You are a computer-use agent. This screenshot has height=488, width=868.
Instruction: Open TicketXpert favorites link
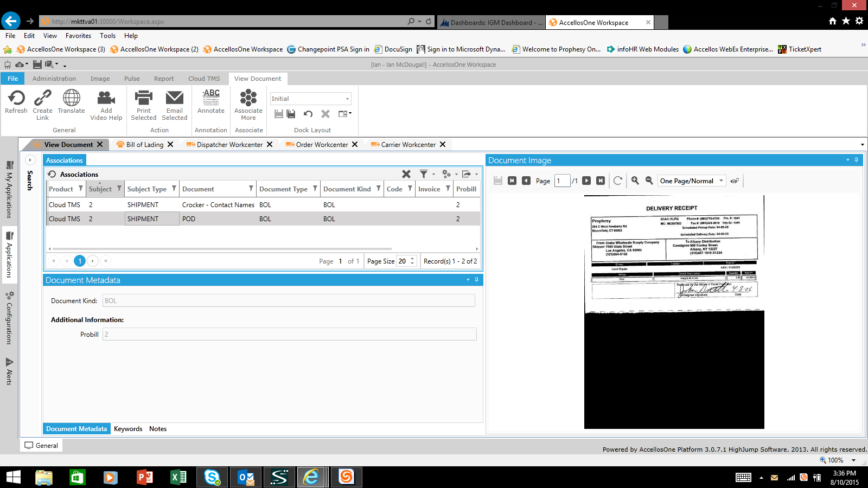[x=800, y=49]
